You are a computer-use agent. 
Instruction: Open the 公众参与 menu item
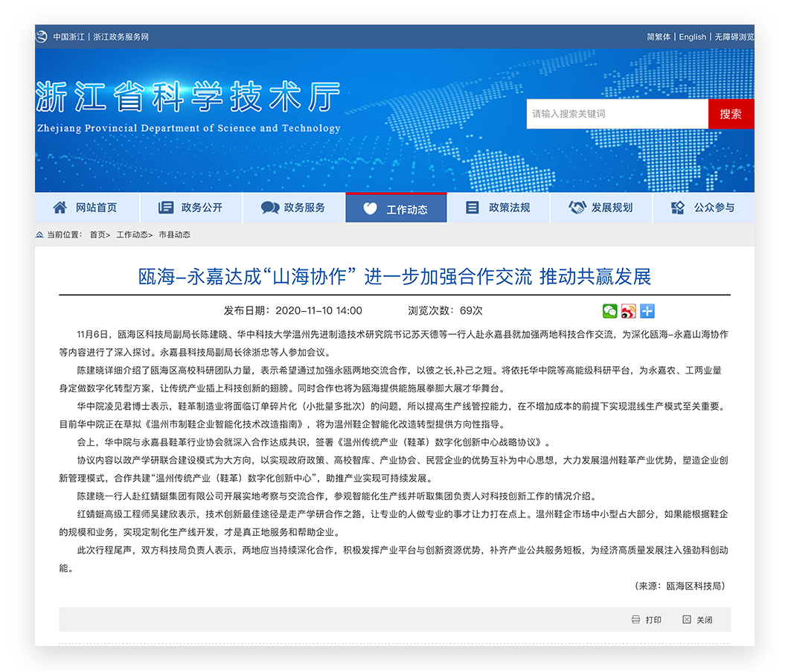[x=714, y=208]
